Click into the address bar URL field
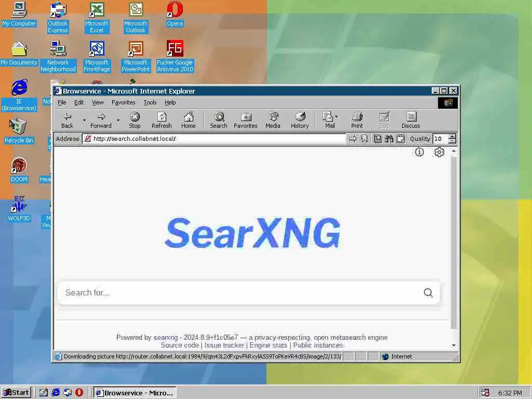532x399 pixels. coord(214,138)
